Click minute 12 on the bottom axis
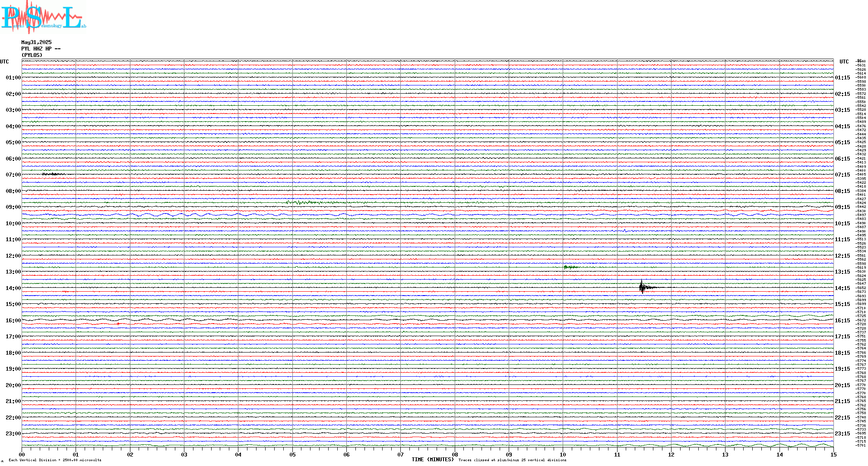The height and width of the screenshot is (466, 868). click(672, 454)
